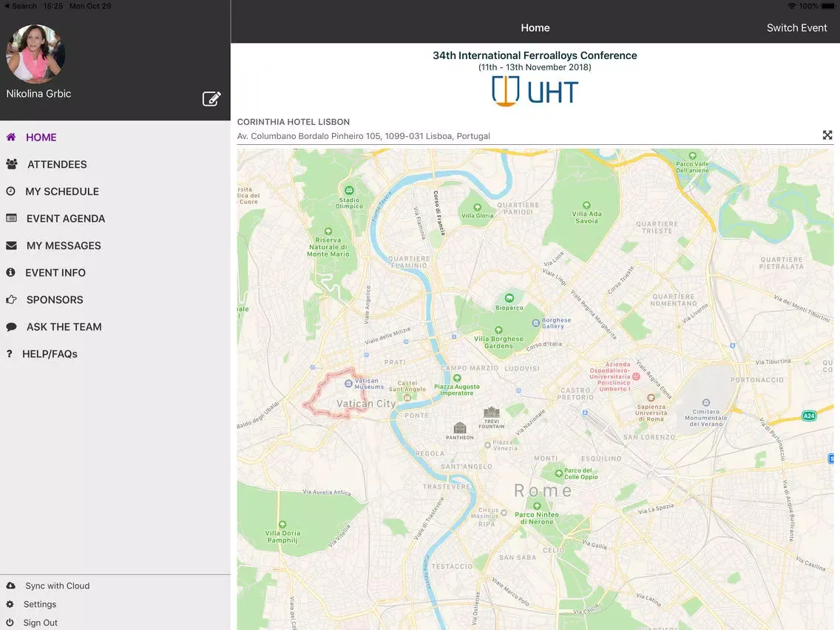
Task: Expand the map to fullscreen
Action: pyautogui.click(x=827, y=135)
